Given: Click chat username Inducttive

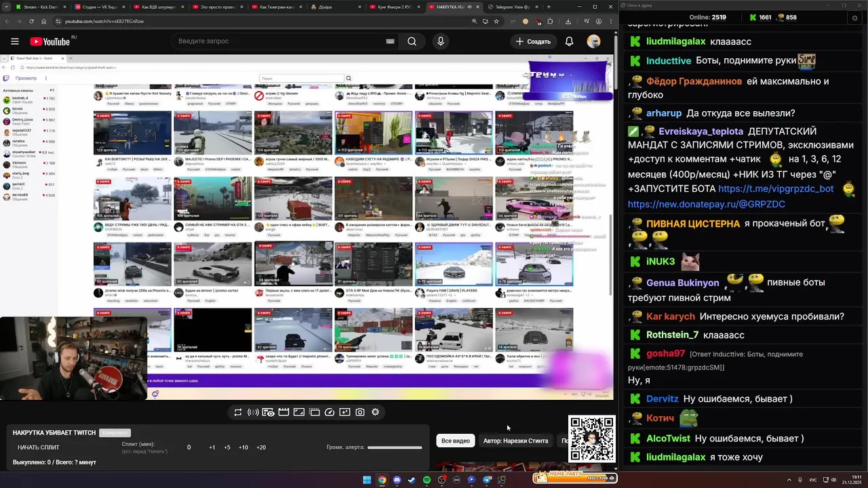Looking at the screenshot, I should (669, 61).
